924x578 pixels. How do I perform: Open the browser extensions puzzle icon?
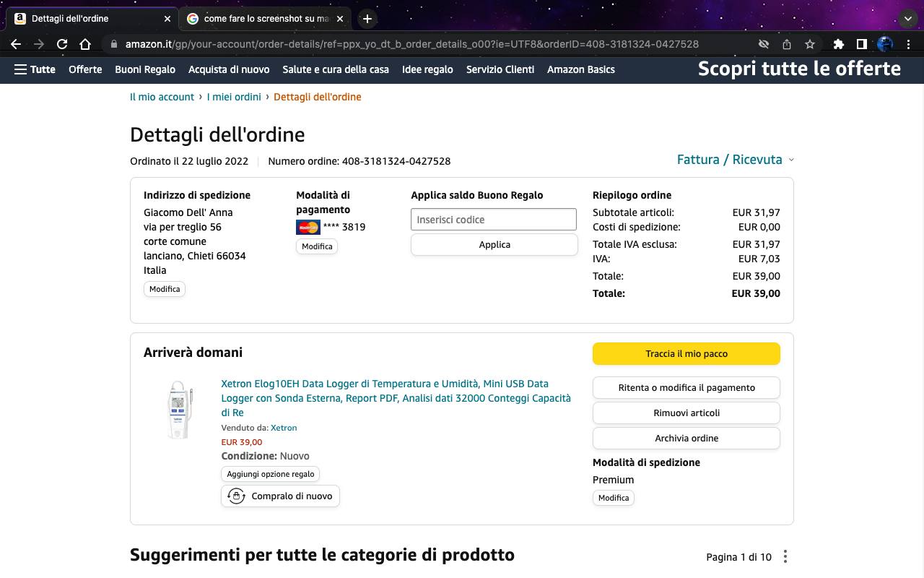tap(838, 44)
